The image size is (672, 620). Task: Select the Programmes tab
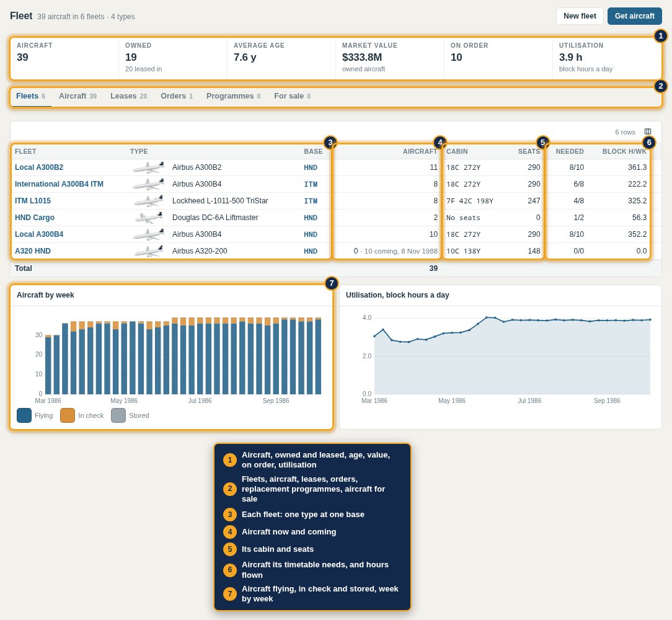pos(233,96)
